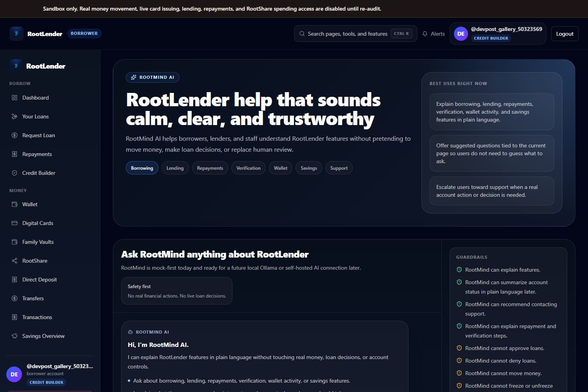Focus the search pages and tools field
588x392 pixels.
coord(356,34)
